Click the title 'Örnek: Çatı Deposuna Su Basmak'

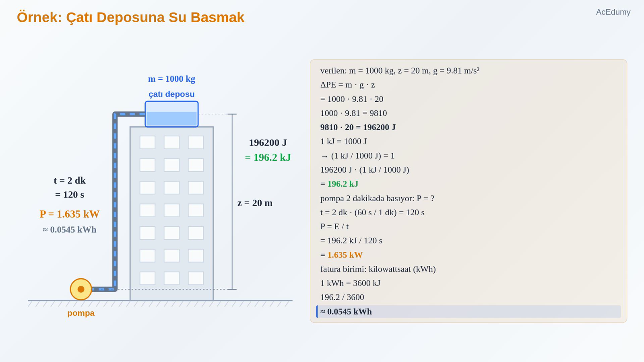pyautogui.click(x=130, y=17)
